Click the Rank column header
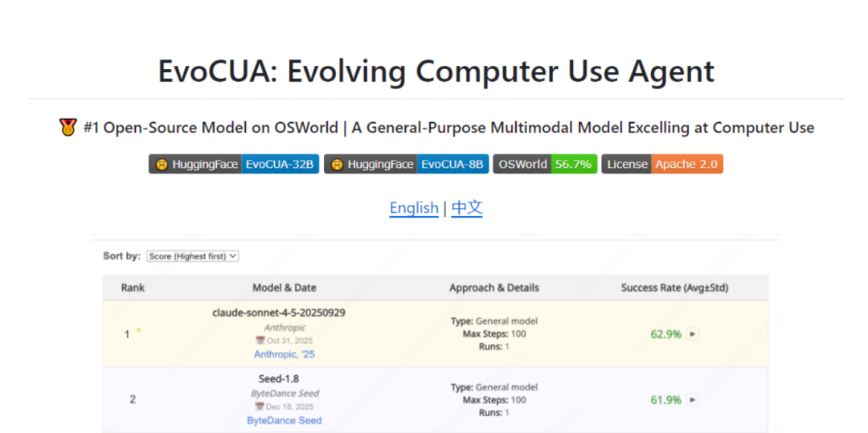Screen dimensions: 868x433 click(x=133, y=288)
